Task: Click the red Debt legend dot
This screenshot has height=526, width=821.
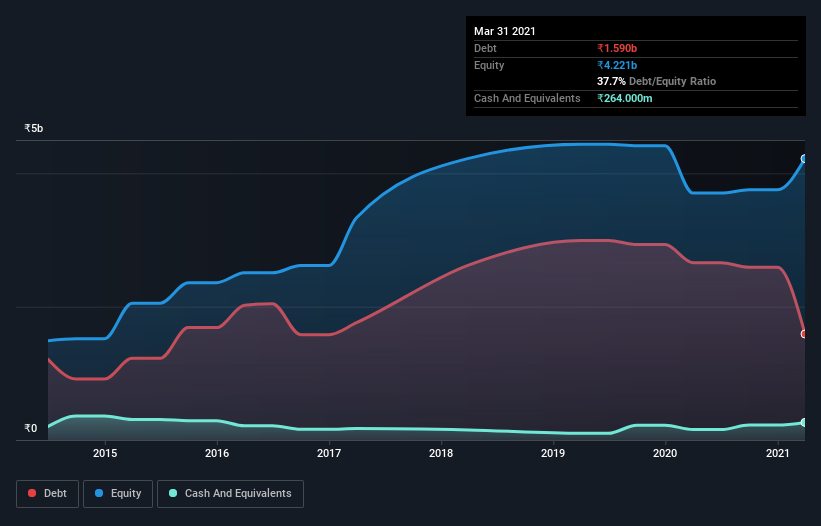Action: (x=32, y=493)
